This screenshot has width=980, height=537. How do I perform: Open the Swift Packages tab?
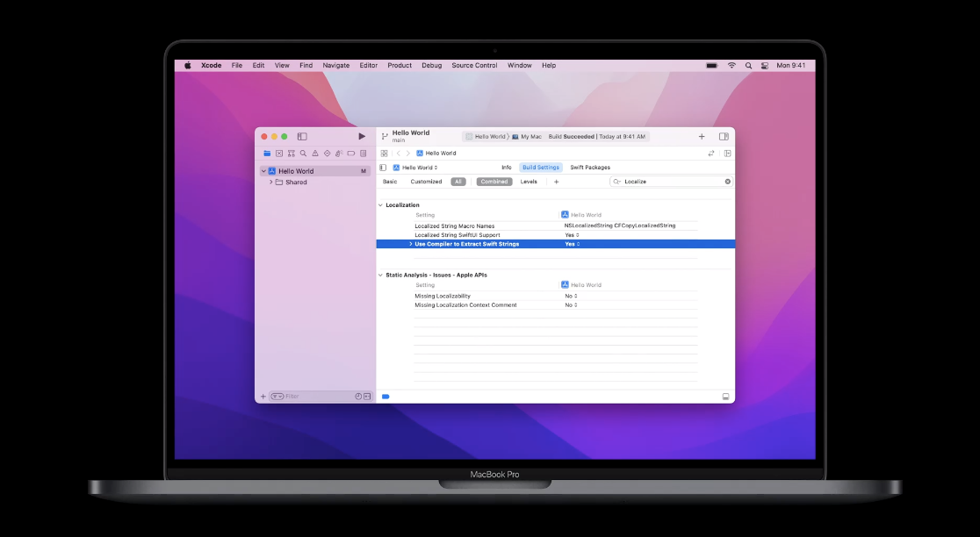[x=590, y=168]
